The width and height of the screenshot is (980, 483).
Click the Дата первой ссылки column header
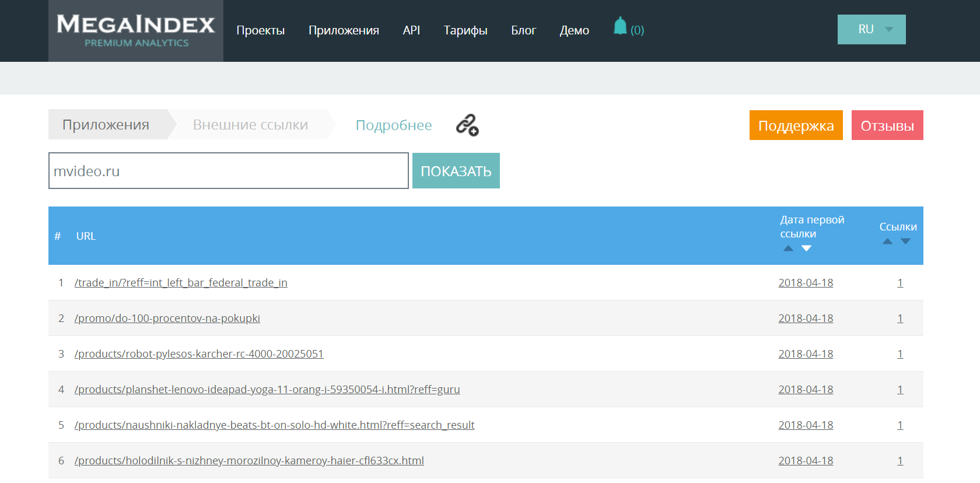[812, 227]
